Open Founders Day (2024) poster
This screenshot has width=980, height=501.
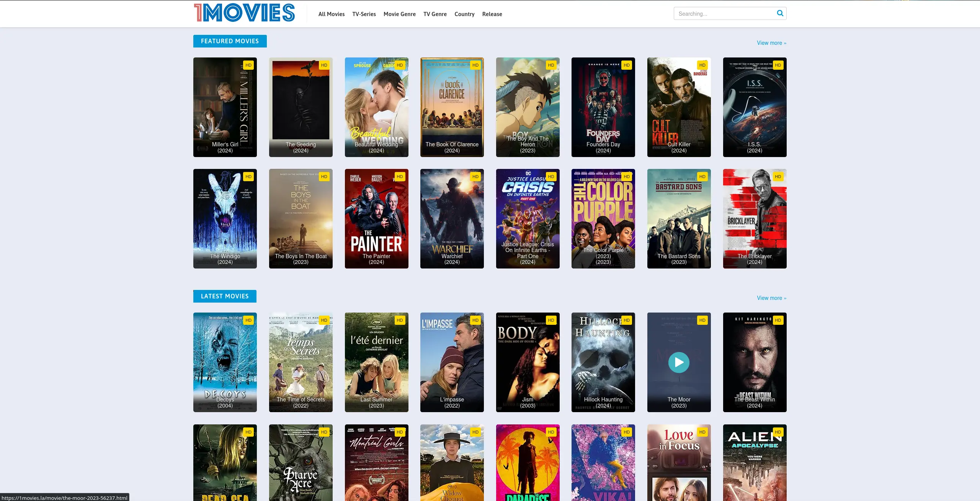603,107
